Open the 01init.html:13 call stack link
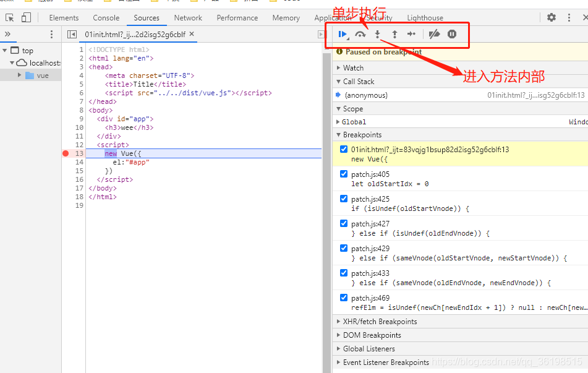The image size is (588, 373). tap(536, 95)
